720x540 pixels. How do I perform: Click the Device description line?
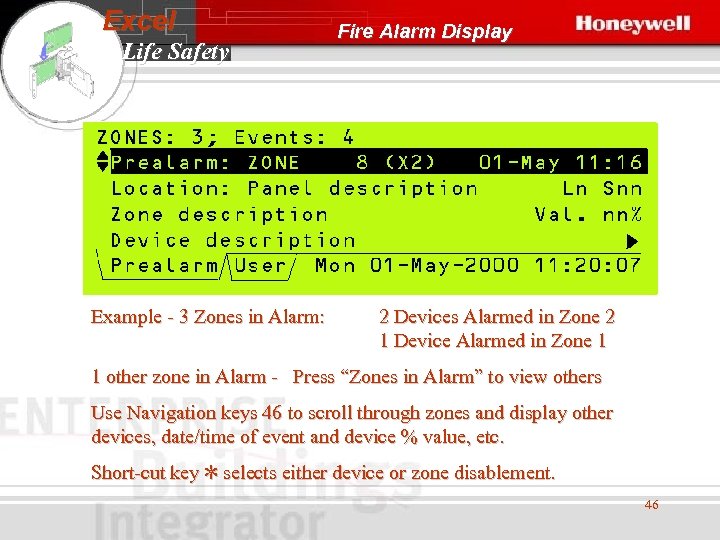(x=233, y=240)
